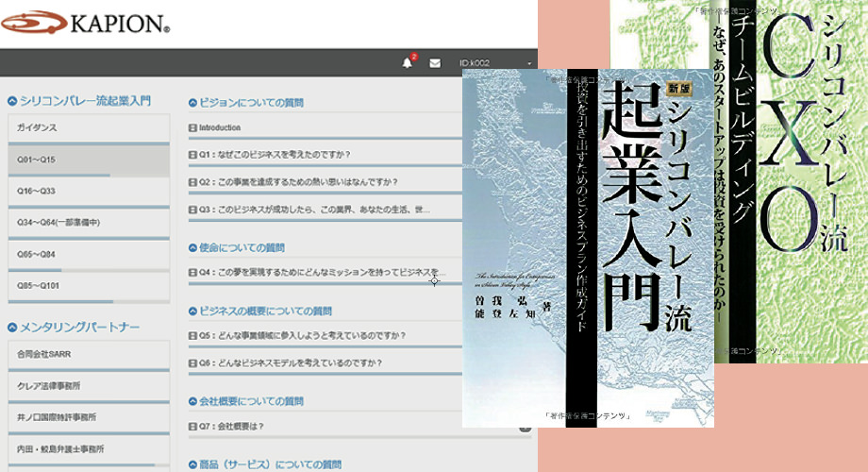Click the progress bar under Q85~Q101
Screen dimensions: 868x472
[x=89, y=301]
